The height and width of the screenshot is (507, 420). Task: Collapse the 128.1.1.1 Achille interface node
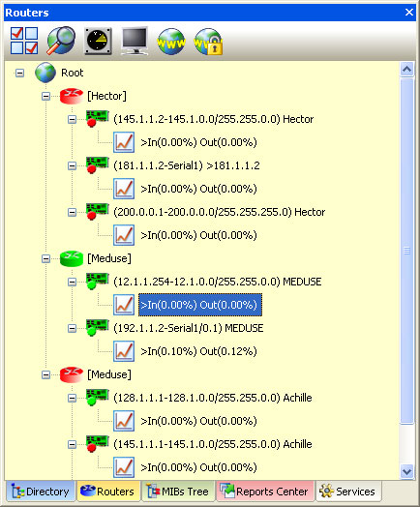73,398
